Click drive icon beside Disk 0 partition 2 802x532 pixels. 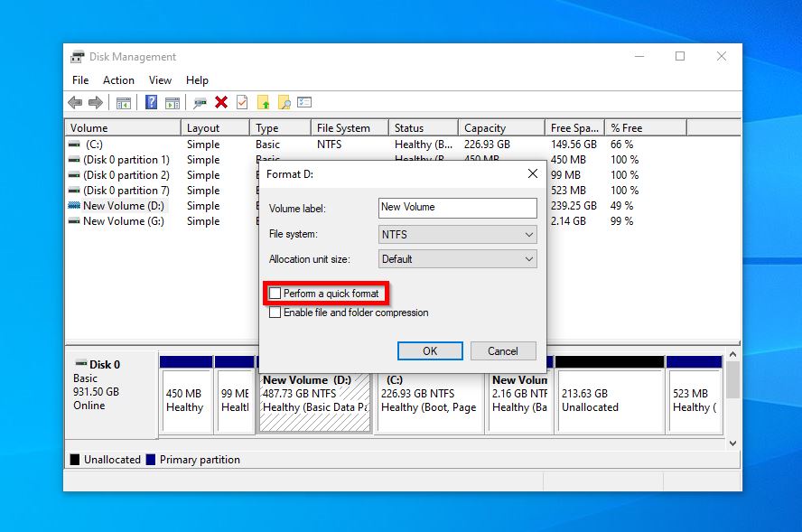coord(74,175)
